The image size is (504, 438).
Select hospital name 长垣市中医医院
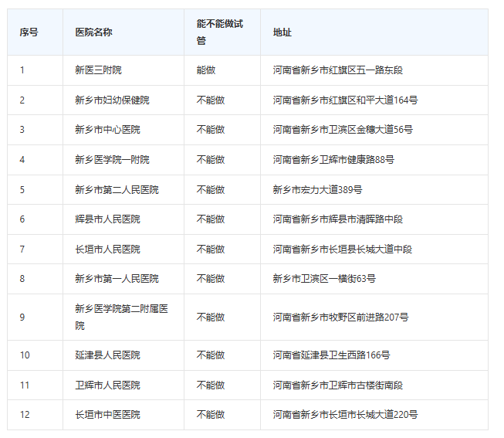[x=108, y=415]
